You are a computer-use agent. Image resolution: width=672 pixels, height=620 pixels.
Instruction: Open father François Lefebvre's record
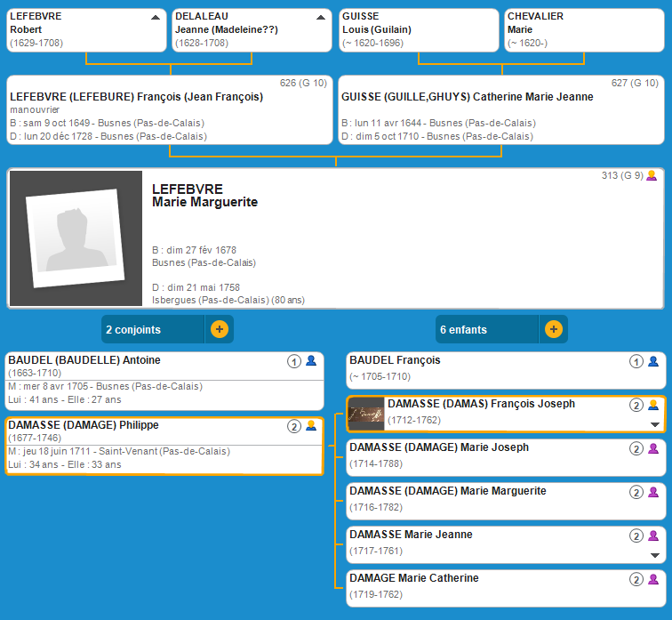(169, 109)
